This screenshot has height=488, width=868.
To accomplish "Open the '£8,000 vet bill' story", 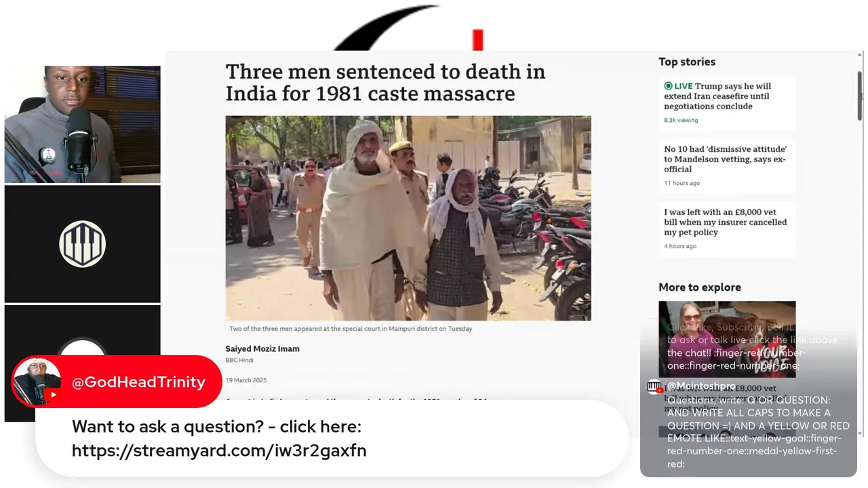I will [727, 229].
